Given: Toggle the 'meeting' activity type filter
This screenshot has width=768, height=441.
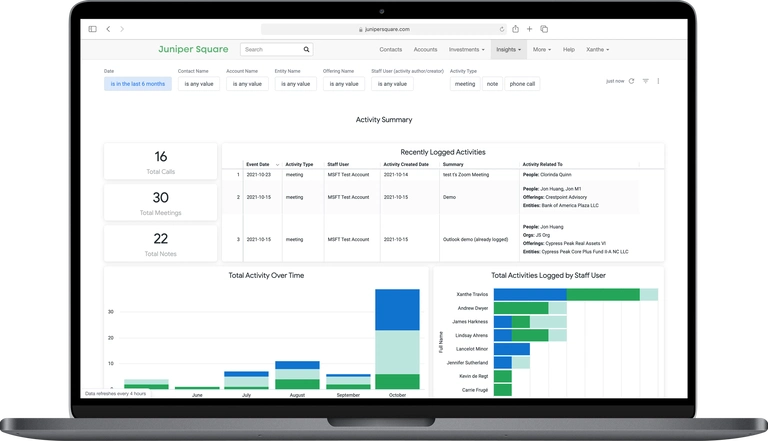Looking at the screenshot, I should (465, 84).
